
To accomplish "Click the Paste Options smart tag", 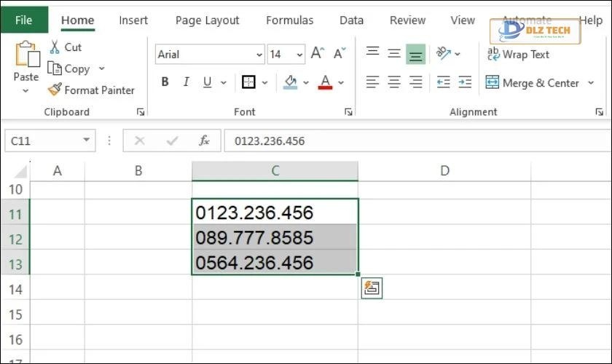I will pyautogui.click(x=372, y=288).
